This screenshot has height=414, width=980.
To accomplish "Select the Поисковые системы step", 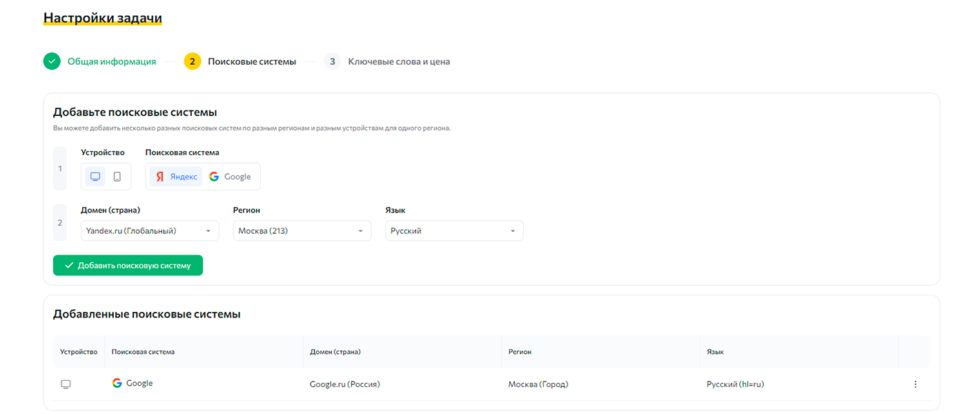I will [x=252, y=61].
